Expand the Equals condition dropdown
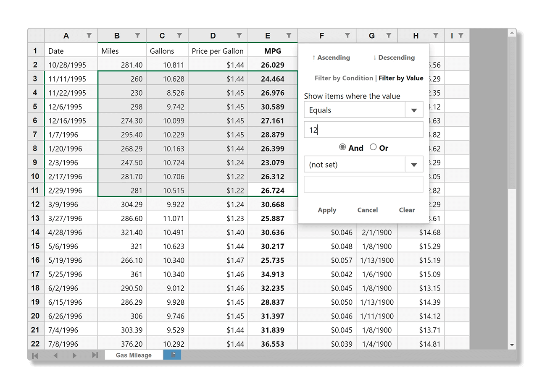This screenshot has width=542, height=392. point(414,110)
